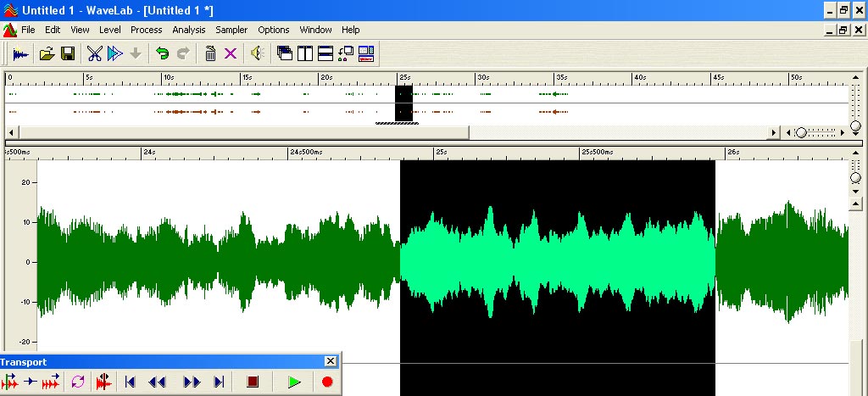
Task: Click the green Undo arrow
Action: [162, 54]
